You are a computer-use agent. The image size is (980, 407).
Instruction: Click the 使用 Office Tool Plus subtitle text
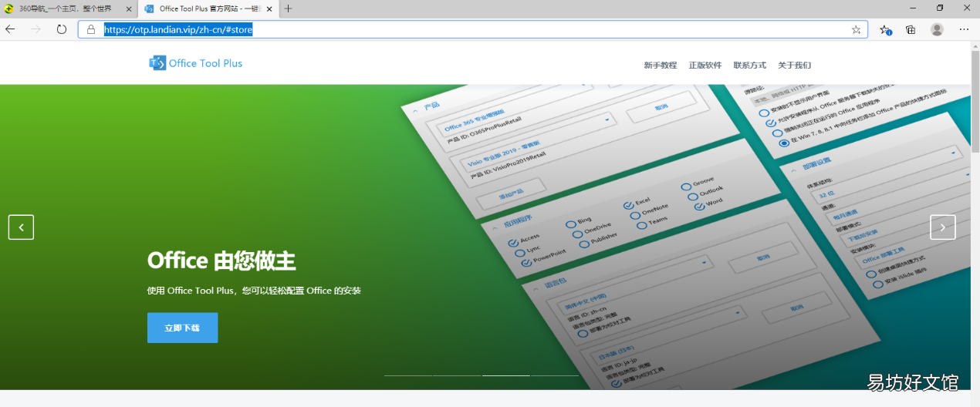[254, 291]
